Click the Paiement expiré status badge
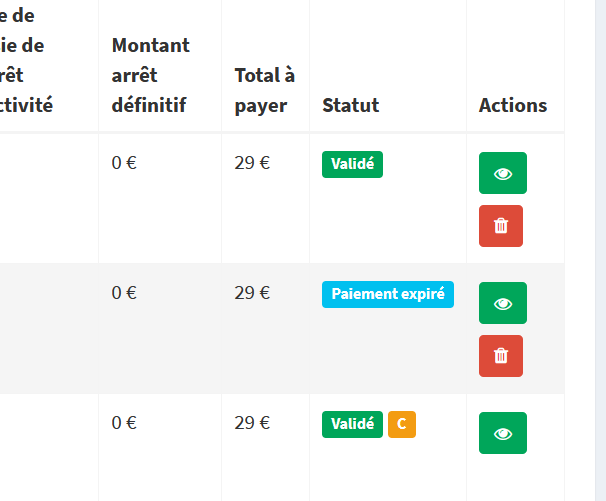Screen dimensions: 606x501 pyautogui.click(x=388, y=295)
